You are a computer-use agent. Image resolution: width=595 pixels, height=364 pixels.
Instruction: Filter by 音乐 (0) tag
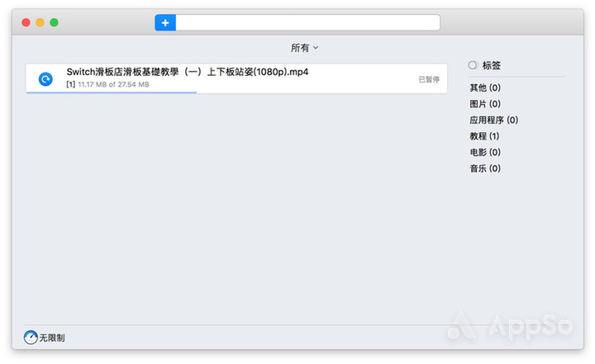485,168
